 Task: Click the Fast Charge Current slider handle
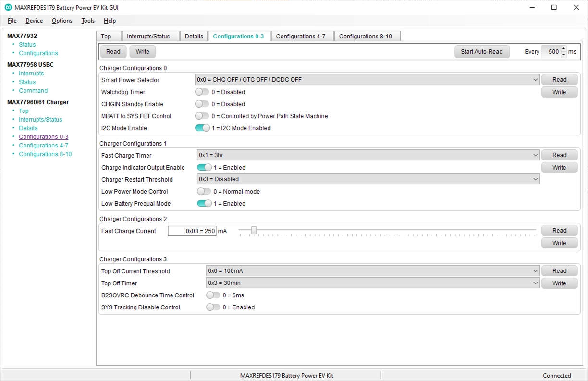254,231
